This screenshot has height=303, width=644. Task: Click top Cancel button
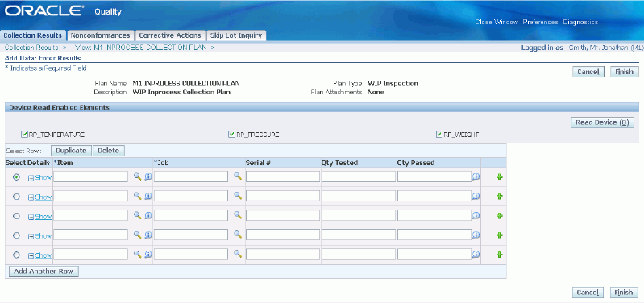(x=588, y=72)
